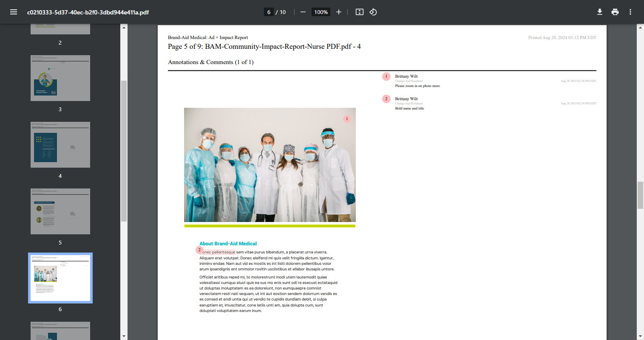Click the 'Bold name and title' comment
The width and height of the screenshot is (644, 340).
[409, 108]
